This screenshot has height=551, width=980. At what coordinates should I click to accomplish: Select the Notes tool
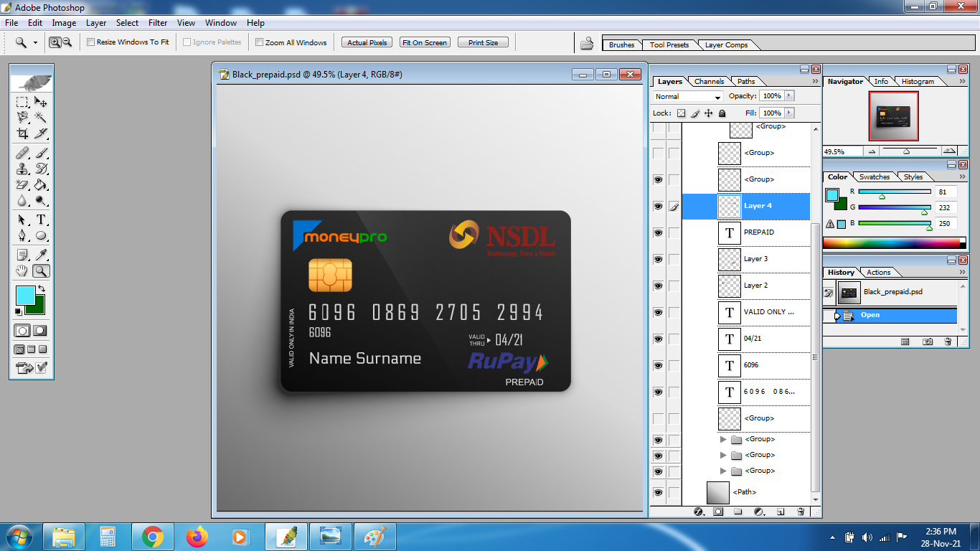click(x=22, y=255)
